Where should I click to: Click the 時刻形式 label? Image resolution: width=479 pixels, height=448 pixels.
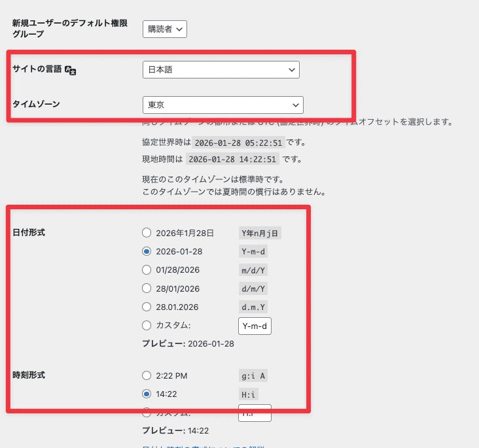(29, 375)
